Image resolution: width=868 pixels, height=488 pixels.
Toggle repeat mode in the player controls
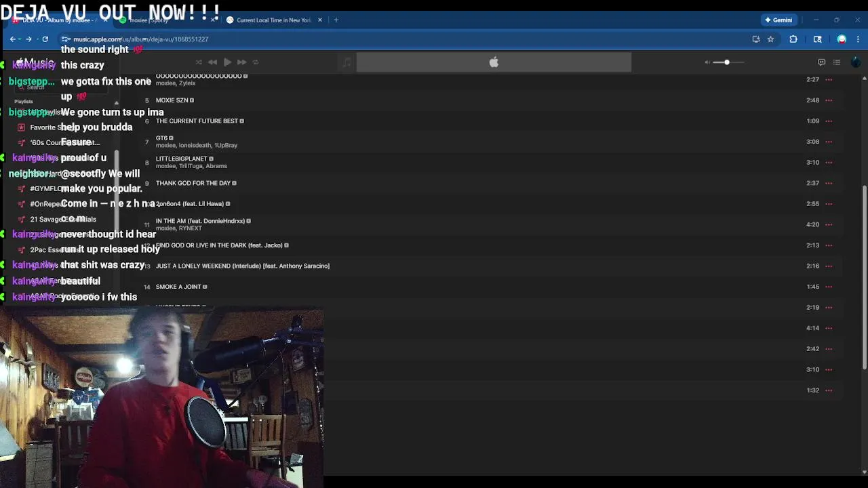click(256, 62)
